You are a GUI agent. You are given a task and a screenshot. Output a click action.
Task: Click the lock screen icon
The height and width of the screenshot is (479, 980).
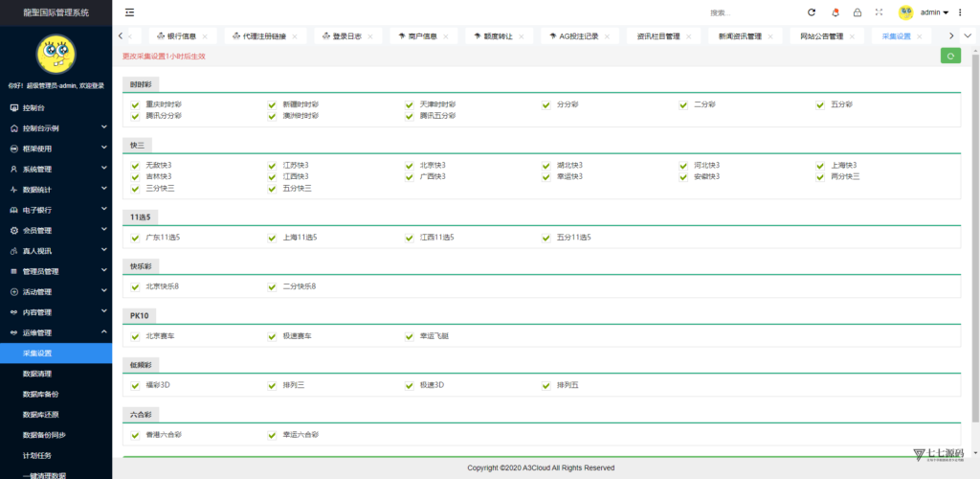click(857, 12)
